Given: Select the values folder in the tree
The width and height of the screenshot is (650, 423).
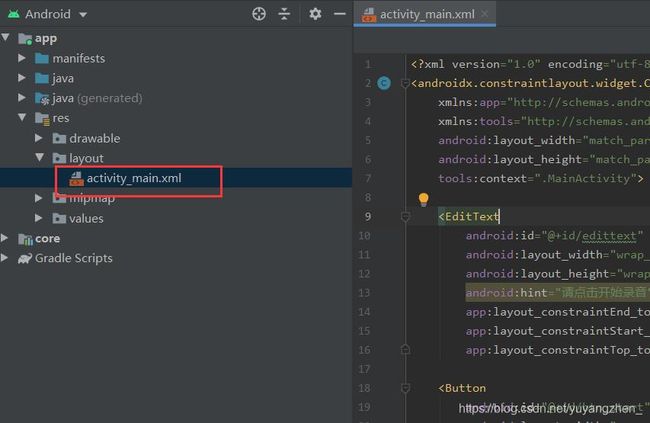Looking at the screenshot, I should [86, 218].
